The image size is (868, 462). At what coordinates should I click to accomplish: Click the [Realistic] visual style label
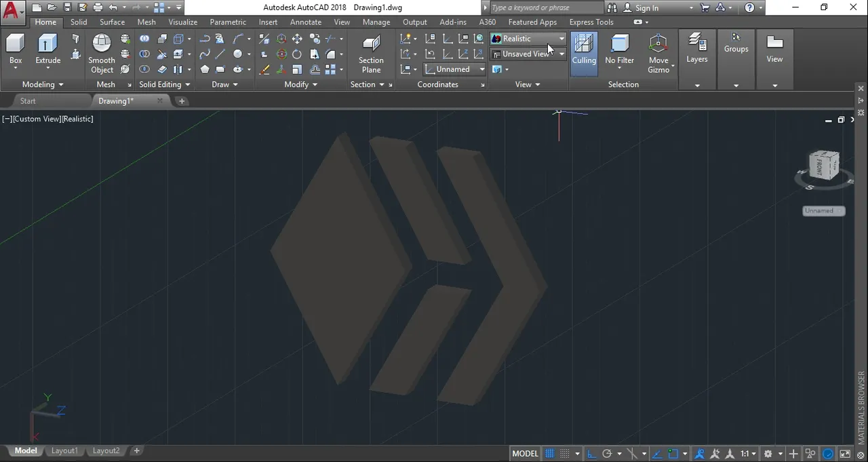pos(78,119)
